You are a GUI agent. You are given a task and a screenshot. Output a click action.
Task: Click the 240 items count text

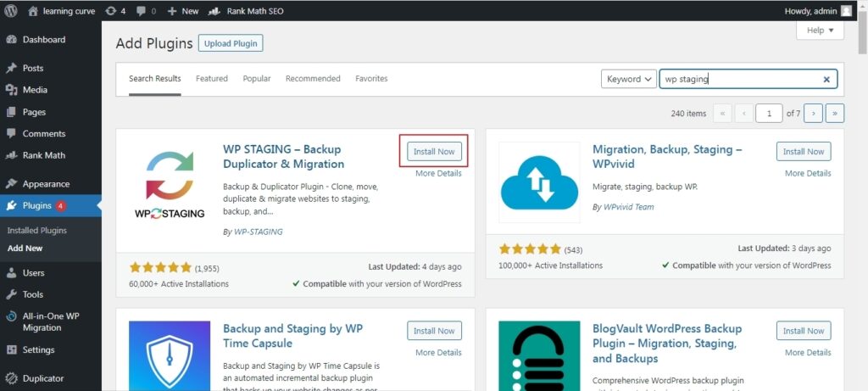click(688, 113)
